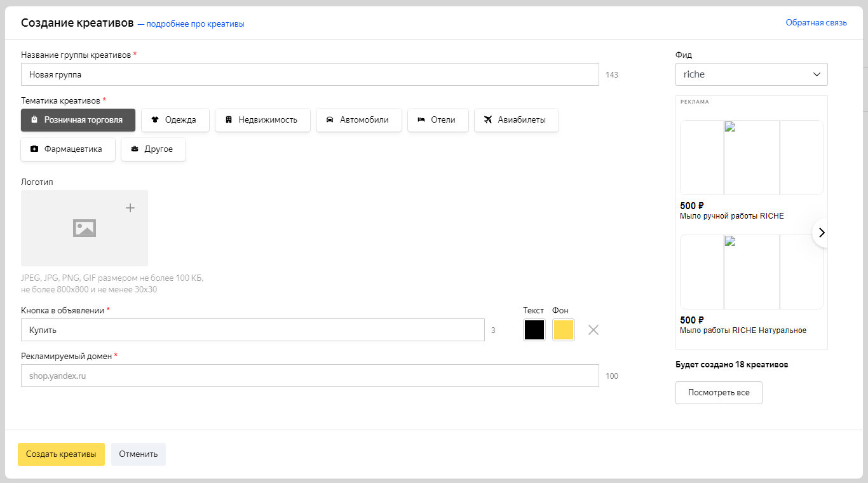
Task: Select the Другое theme
Action: tap(153, 149)
